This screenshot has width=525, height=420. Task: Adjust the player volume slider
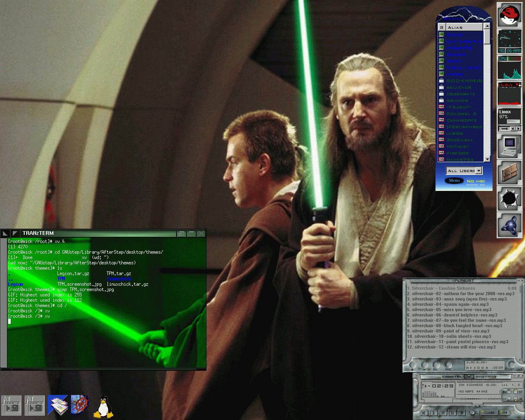tap(488, 412)
